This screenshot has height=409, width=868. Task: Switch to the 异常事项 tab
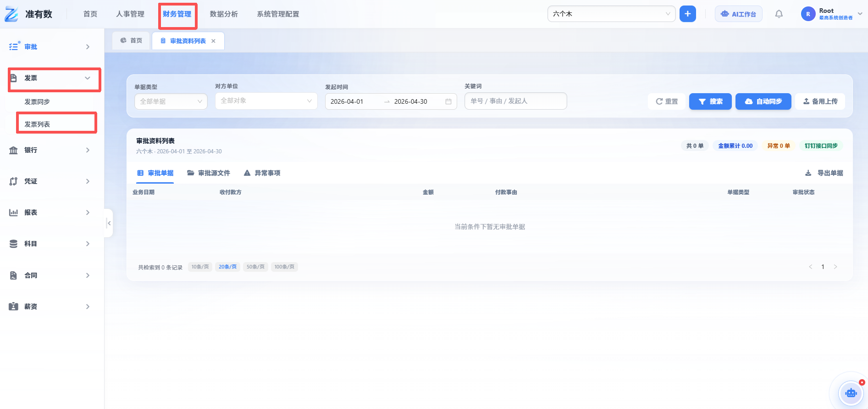(x=262, y=173)
